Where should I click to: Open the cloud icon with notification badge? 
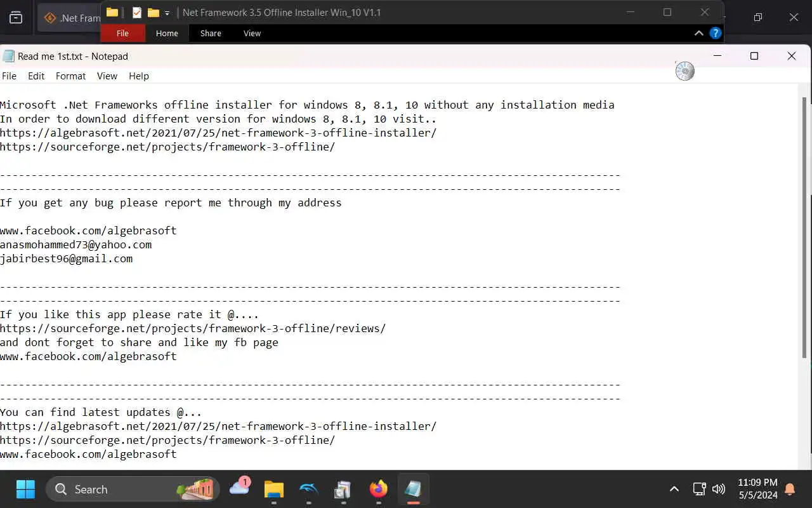click(240, 488)
